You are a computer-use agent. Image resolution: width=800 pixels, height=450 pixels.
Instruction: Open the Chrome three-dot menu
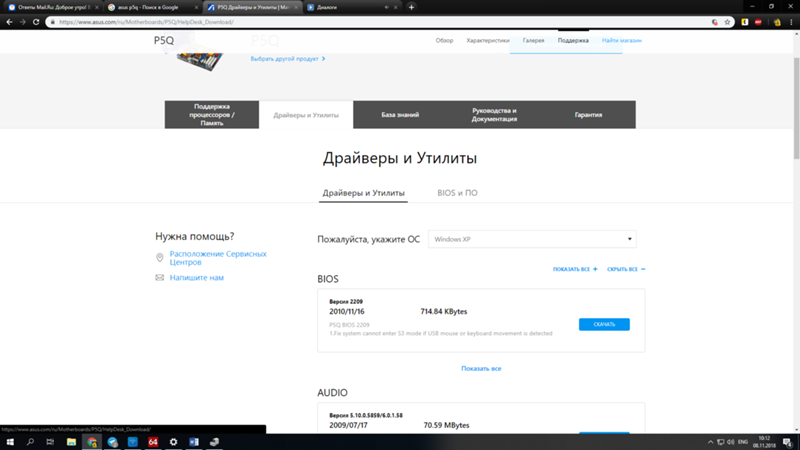[791, 22]
